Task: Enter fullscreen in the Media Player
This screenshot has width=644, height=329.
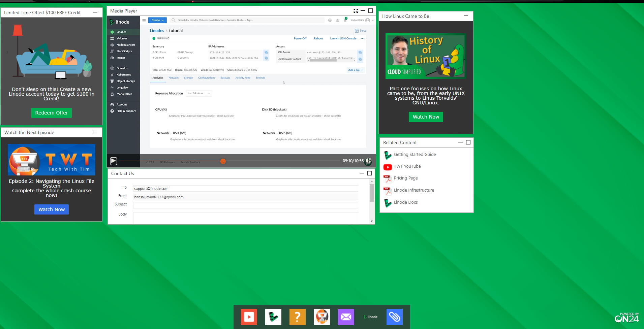Action: pyautogui.click(x=356, y=11)
